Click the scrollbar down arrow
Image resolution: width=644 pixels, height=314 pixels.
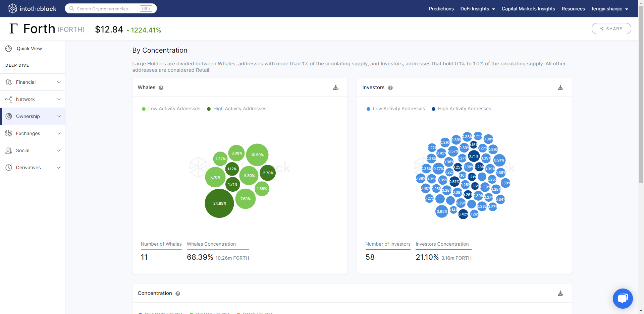point(641,311)
